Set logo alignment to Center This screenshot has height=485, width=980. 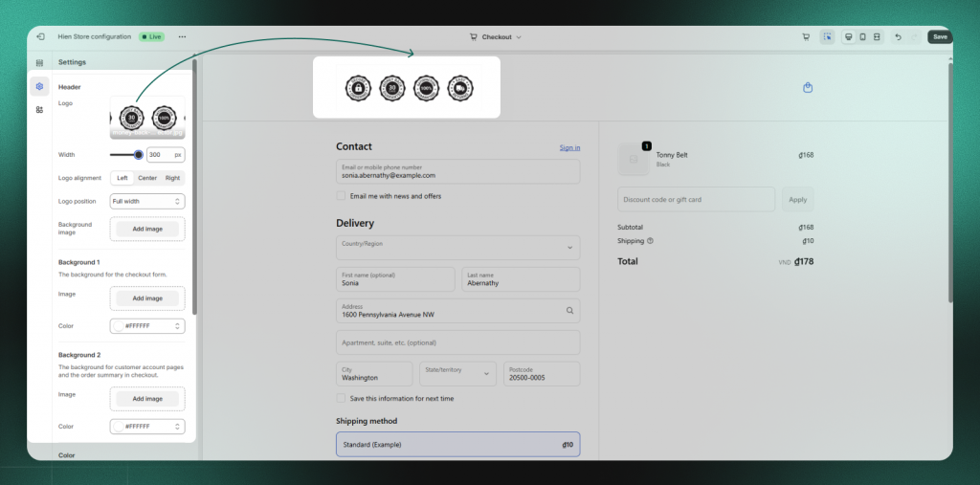pos(147,178)
